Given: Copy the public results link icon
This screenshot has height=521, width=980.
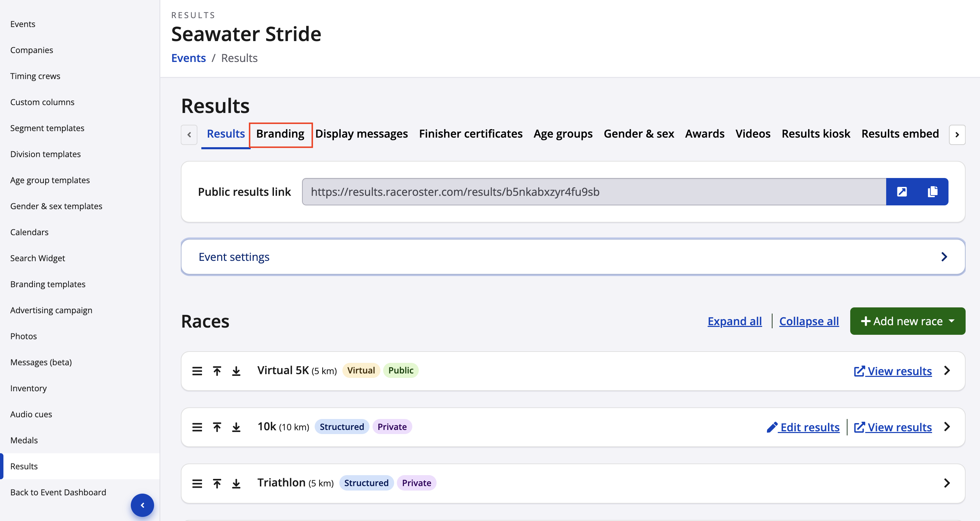Looking at the screenshot, I should 932,192.
